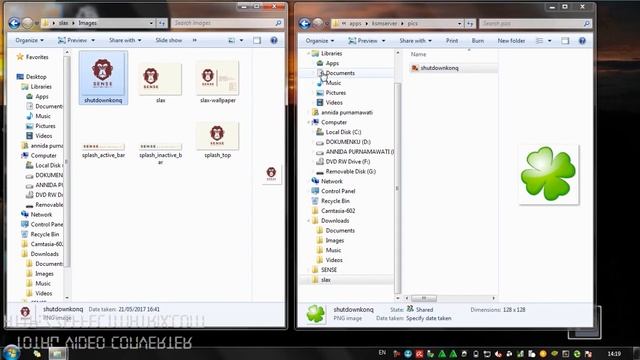Viewport: 640px width, 360px height.
Task: Toggle preview pane in Images window
Action: point(257,40)
